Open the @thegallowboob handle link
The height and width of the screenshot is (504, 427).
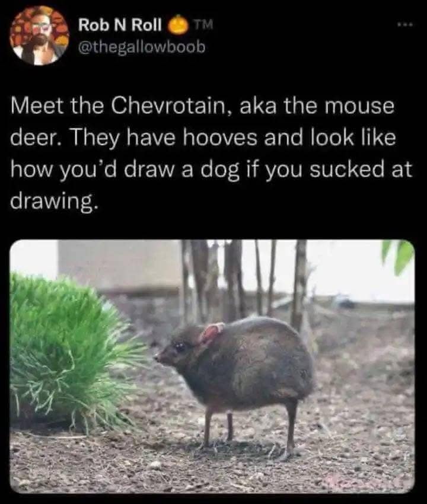point(142,47)
